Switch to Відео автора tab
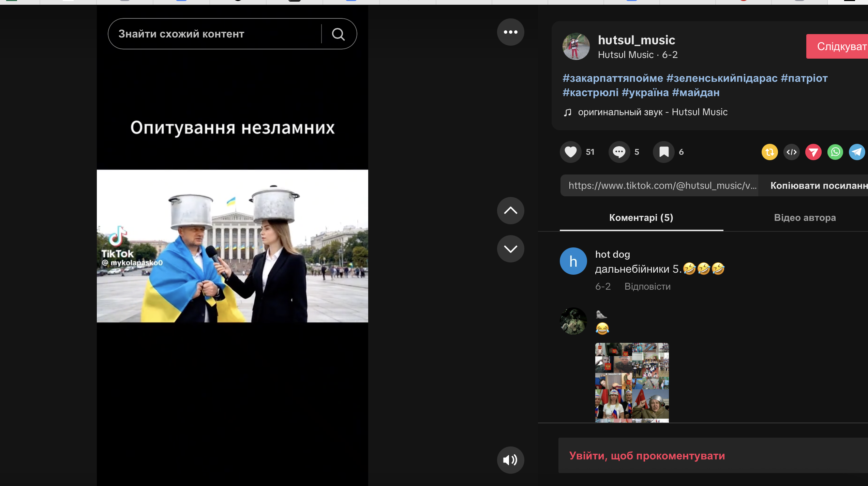This screenshot has height=486, width=868. coord(805,218)
